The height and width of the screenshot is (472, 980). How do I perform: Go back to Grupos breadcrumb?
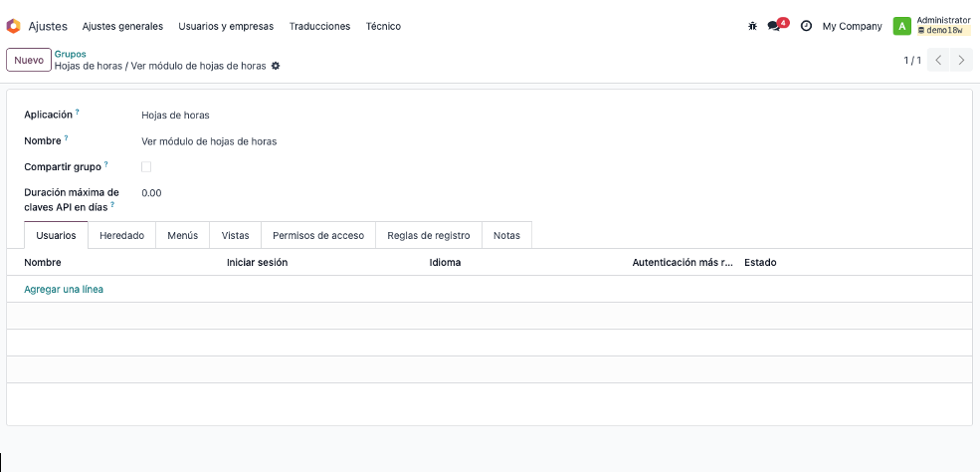click(x=70, y=54)
